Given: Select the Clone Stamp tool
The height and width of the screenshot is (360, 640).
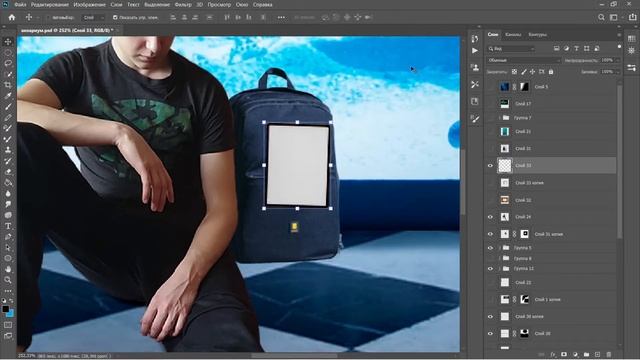Looking at the screenshot, I should 8,150.
